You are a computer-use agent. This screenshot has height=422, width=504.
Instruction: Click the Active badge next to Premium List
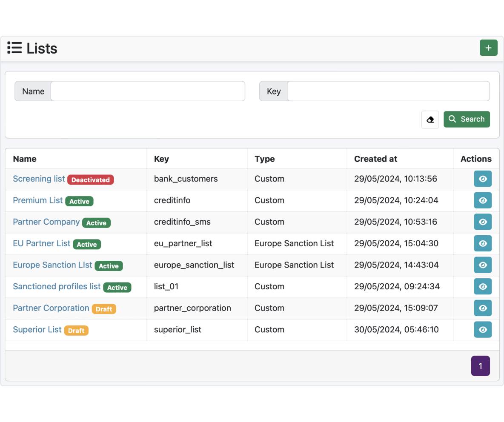(80, 201)
